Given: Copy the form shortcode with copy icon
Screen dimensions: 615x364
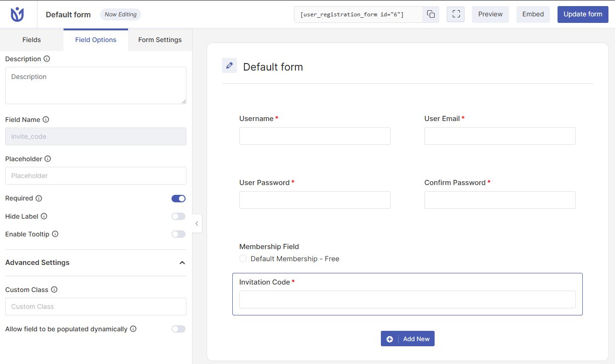Looking at the screenshot, I should pos(431,14).
